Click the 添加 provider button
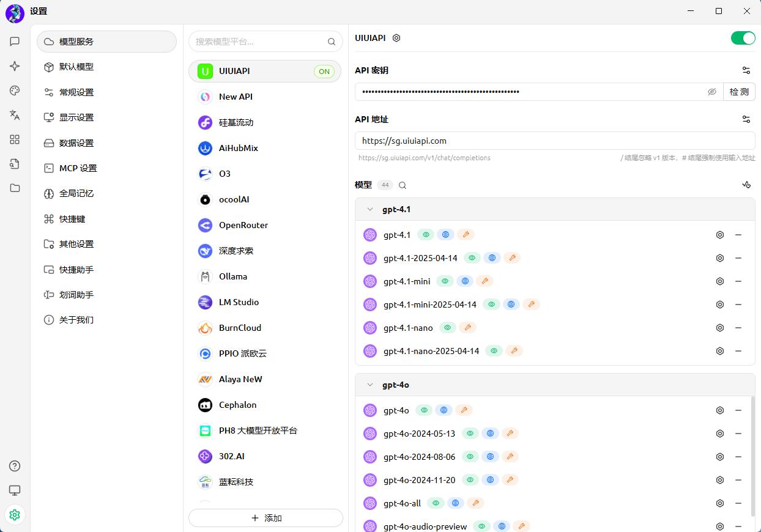 [265, 518]
